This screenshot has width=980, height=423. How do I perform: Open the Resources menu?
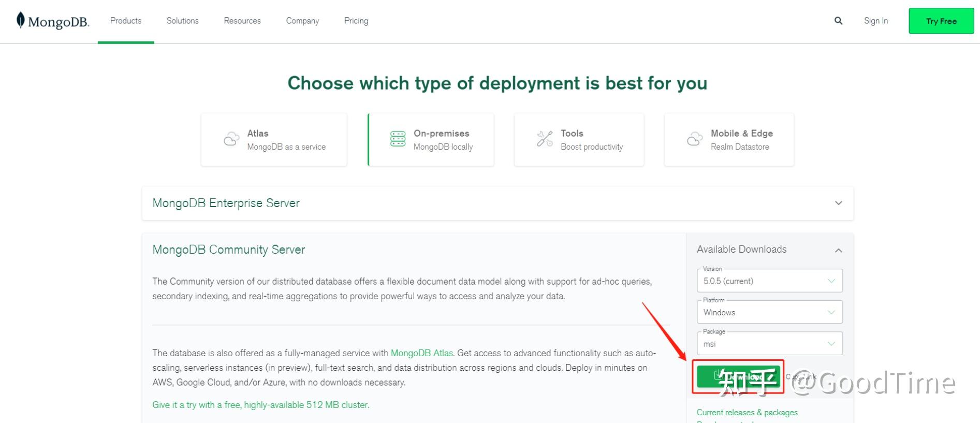click(242, 21)
